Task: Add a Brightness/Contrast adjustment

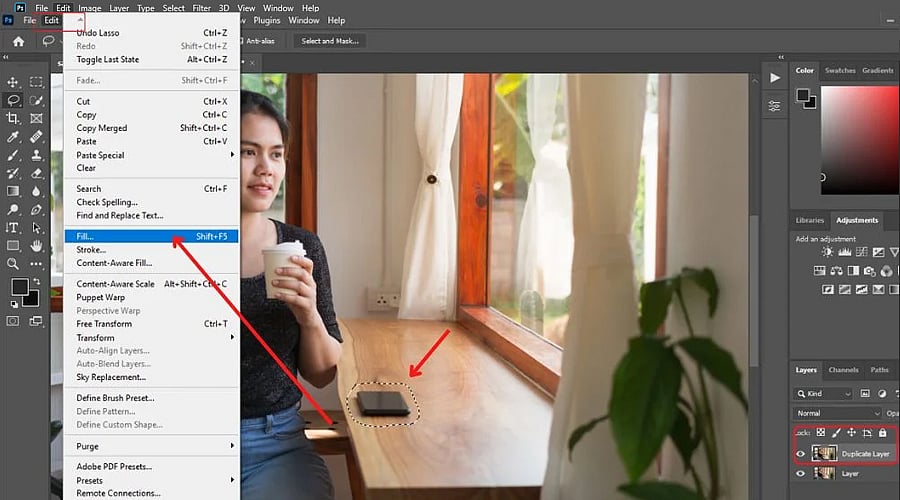Action: [827, 252]
